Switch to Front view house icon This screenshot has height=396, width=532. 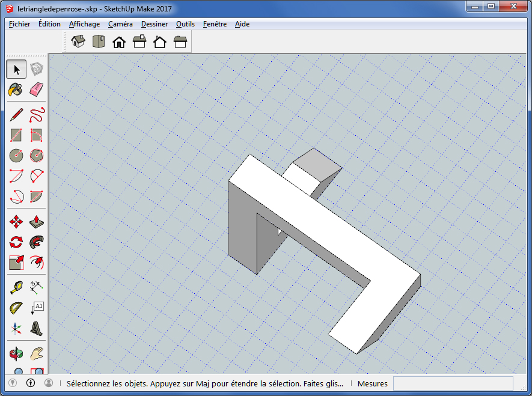pyautogui.click(x=119, y=41)
